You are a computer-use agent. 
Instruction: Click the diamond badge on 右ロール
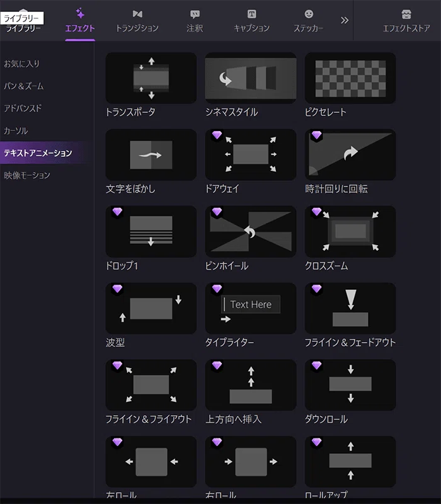(x=217, y=442)
